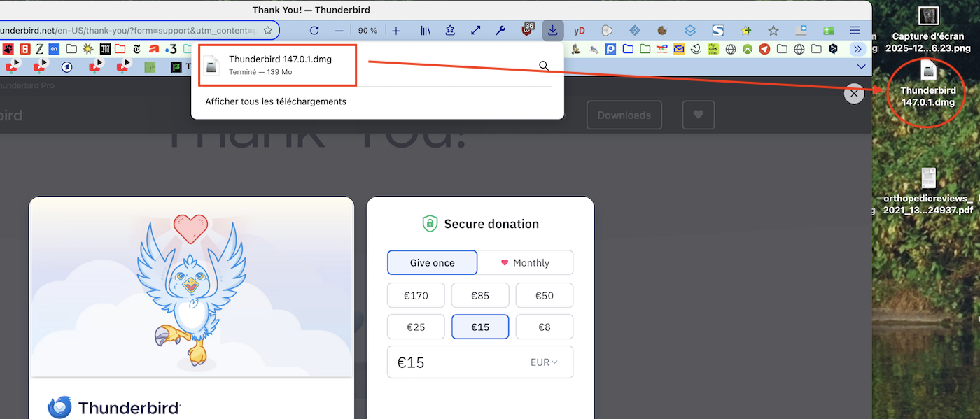Open developer tools wrench icon
Viewport: 980px width, 419px height.
click(x=500, y=31)
